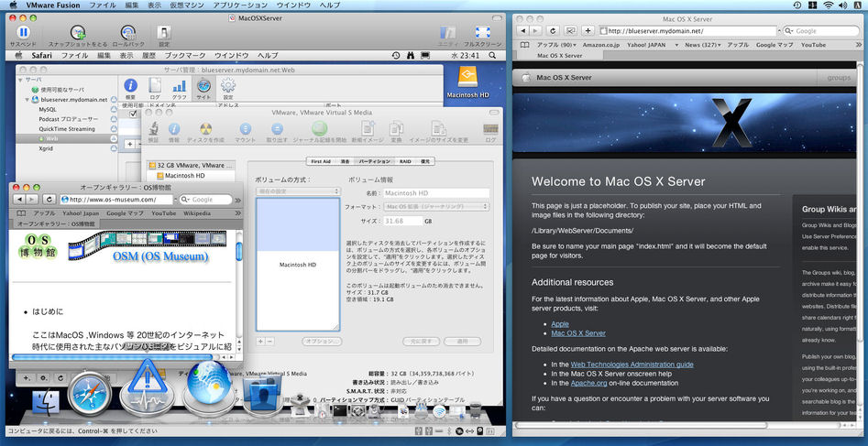Select the Sites (サイト) icon in Server Admin

[203, 85]
